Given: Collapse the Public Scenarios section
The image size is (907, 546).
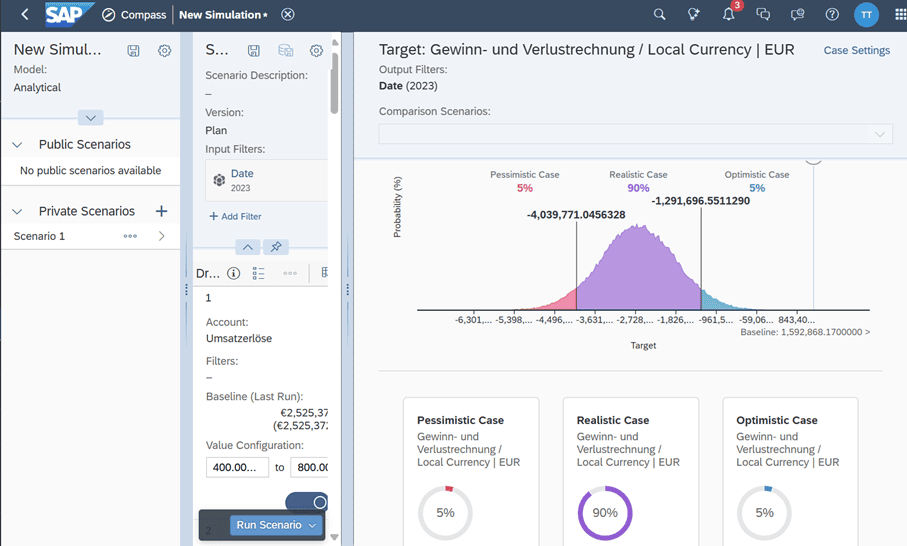Looking at the screenshot, I should click(x=17, y=145).
